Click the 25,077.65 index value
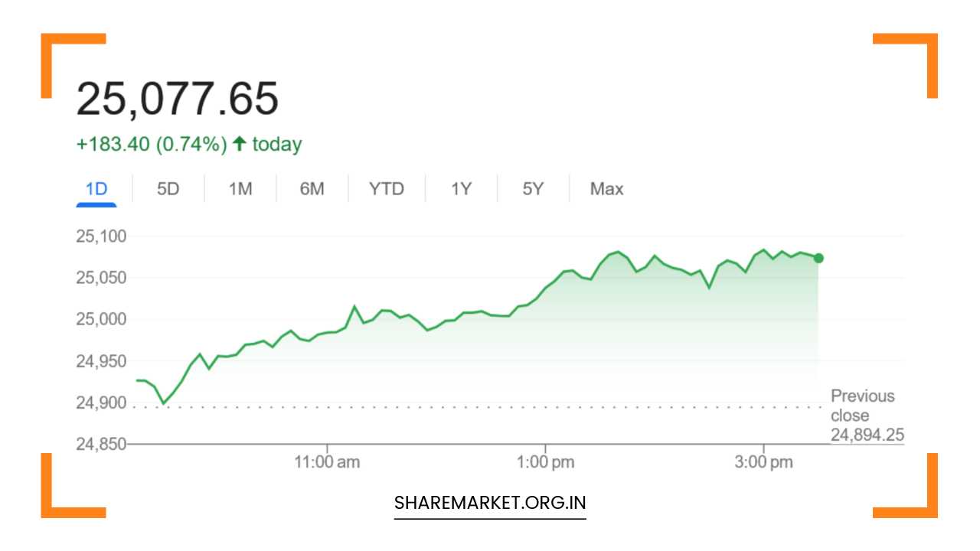The height and width of the screenshot is (551, 980). tap(178, 99)
